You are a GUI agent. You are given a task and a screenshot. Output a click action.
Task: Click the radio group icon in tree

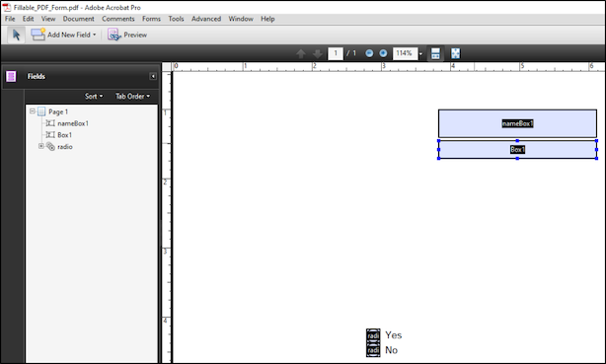50,146
